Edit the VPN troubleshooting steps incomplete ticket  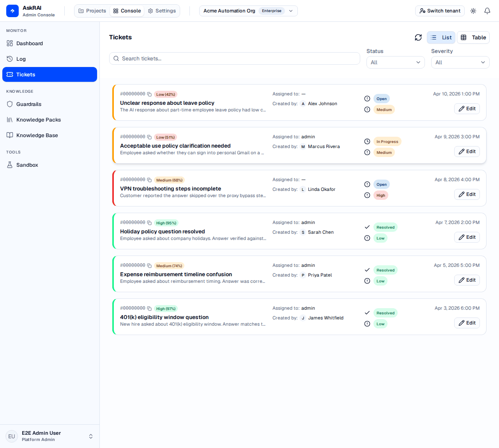pyautogui.click(x=467, y=194)
